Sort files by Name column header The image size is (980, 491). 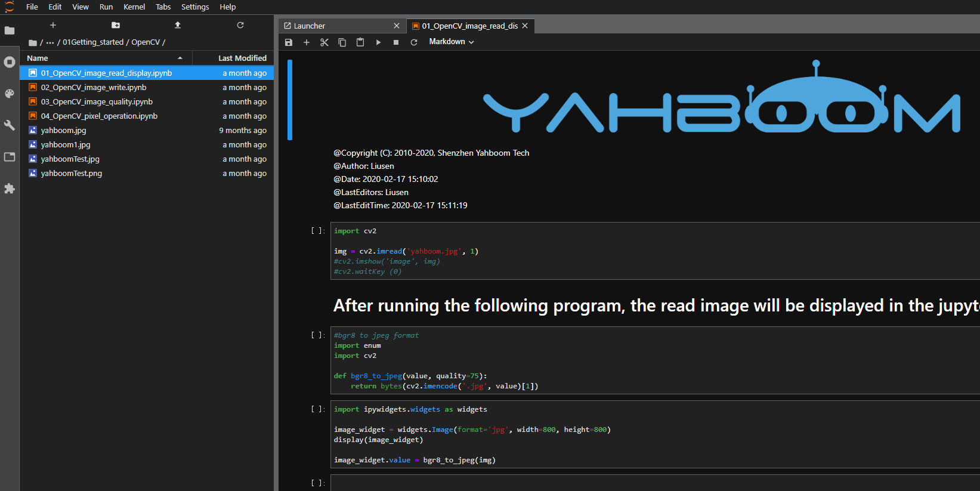click(38, 58)
